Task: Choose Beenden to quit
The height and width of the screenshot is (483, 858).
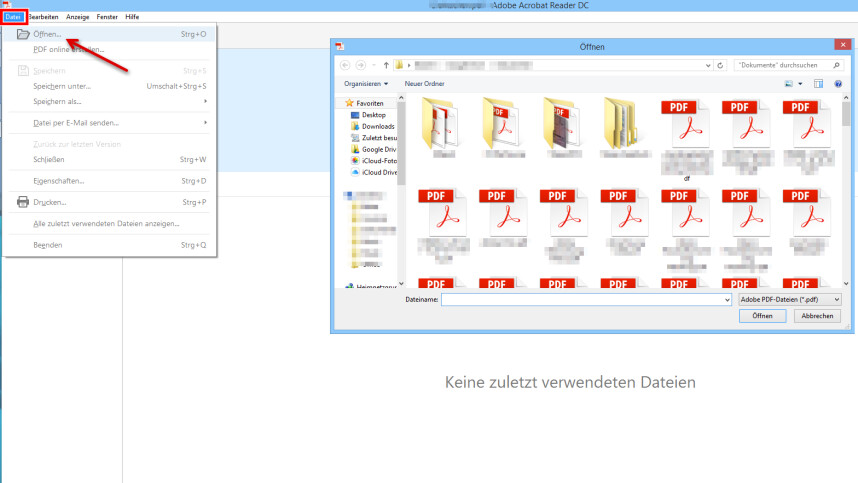Action: click(x=111, y=245)
